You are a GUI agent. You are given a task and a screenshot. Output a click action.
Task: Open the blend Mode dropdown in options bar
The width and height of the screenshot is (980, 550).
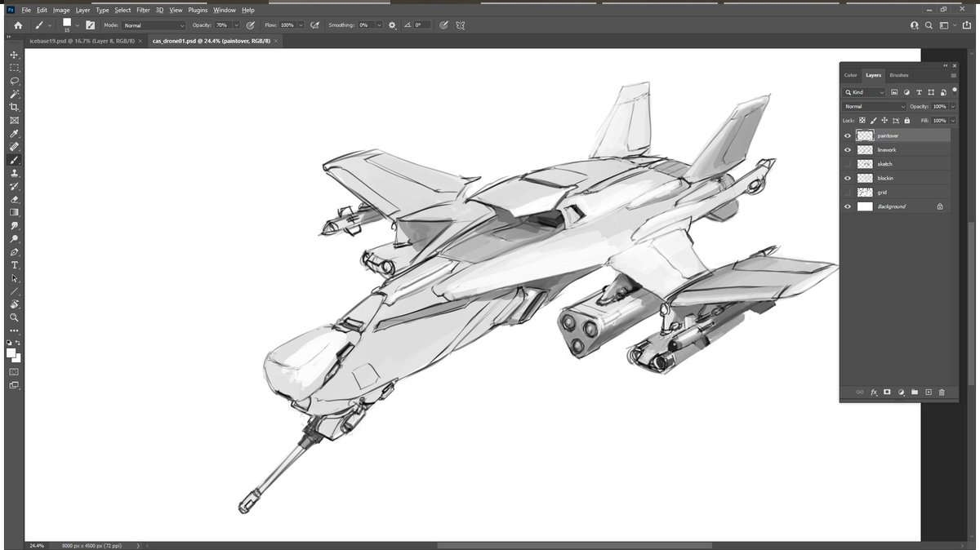point(154,25)
